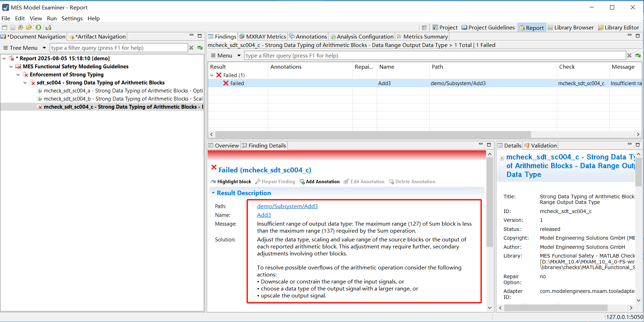Click the New project toolbar icon
This screenshot has width=644, height=322.
[5, 27]
